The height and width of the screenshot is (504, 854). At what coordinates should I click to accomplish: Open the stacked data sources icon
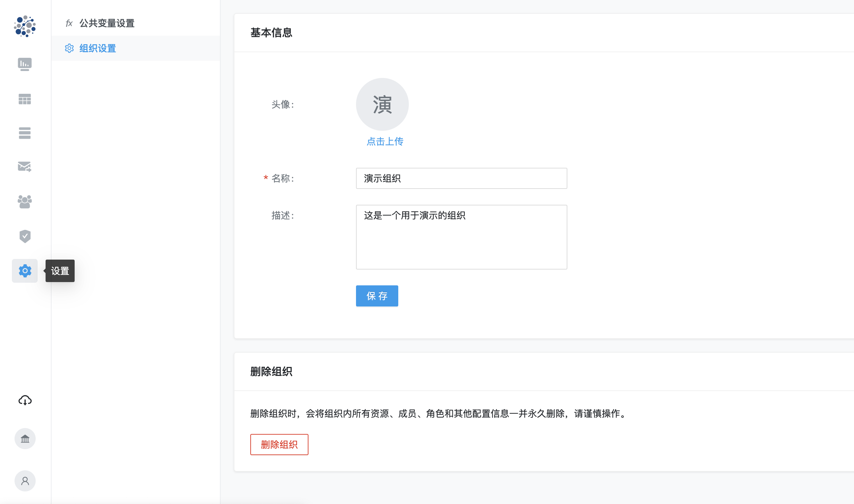coord(25,133)
